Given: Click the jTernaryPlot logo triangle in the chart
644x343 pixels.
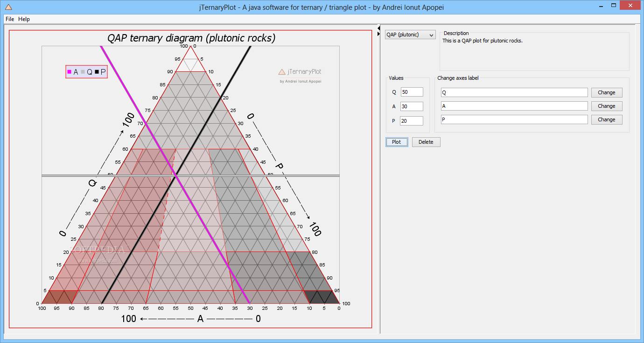Looking at the screenshot, I should [x=282, y=72].
